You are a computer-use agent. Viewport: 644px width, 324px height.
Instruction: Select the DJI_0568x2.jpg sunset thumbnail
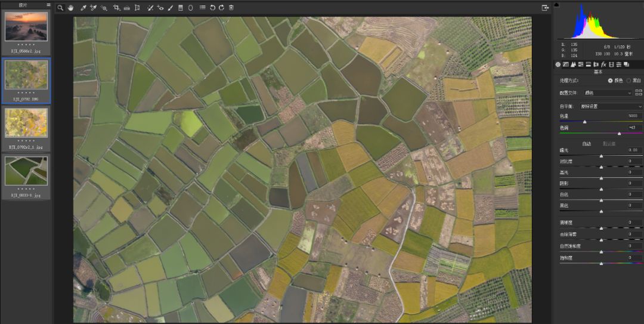pyautogui.click(x=26, y=26)
